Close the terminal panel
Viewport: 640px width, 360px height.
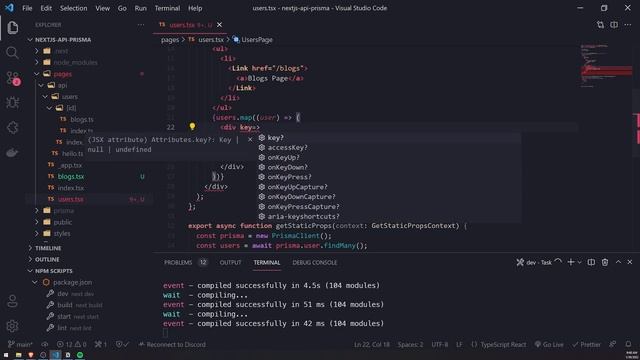(x=630, y=262)
